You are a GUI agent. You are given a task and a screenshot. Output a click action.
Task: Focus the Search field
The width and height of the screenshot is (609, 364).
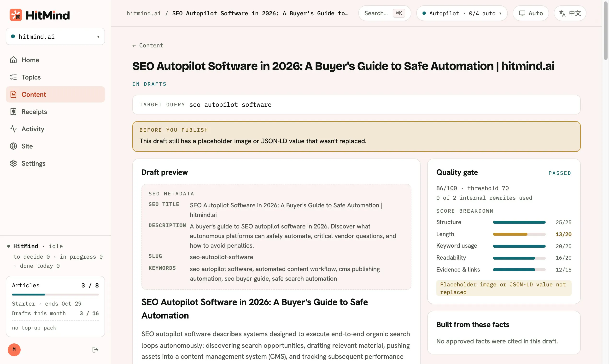tap(385, 13)
